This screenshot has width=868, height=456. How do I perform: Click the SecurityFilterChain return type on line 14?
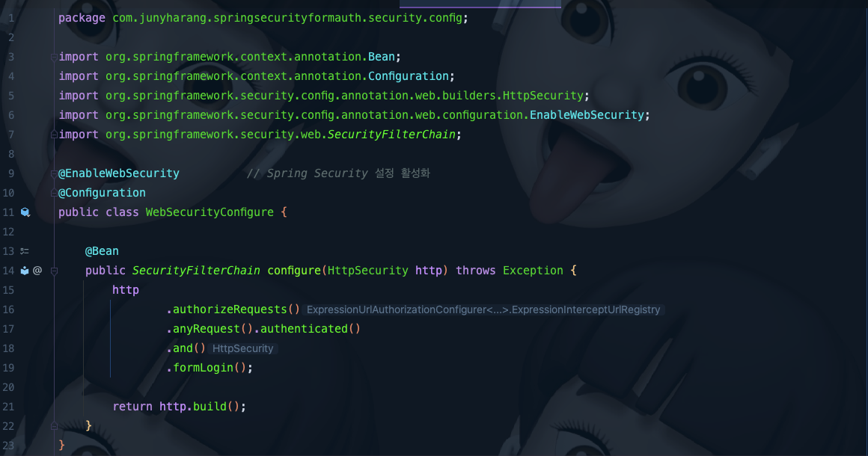pos(196,271)
